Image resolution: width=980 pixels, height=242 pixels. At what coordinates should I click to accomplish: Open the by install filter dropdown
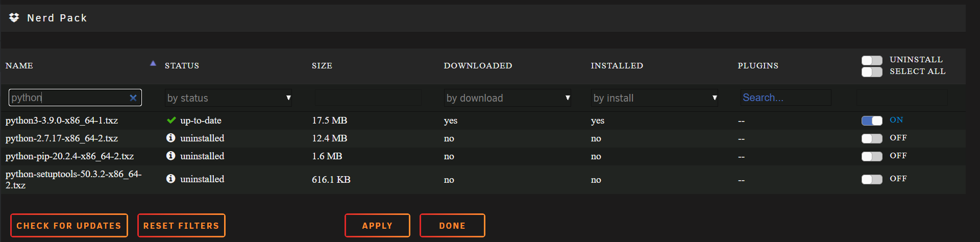coord(655,98)
